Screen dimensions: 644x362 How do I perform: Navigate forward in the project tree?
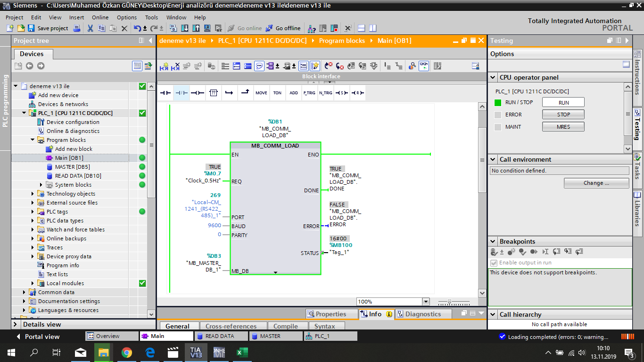[41, 66]
